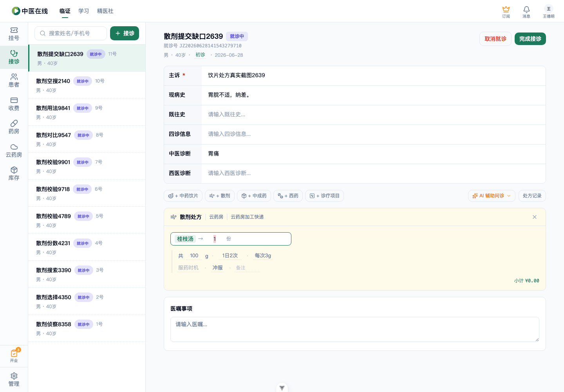Viewport: 564px width, 392px height.
Task: Click the 中医在线 logo
Action: click(30, 11)
